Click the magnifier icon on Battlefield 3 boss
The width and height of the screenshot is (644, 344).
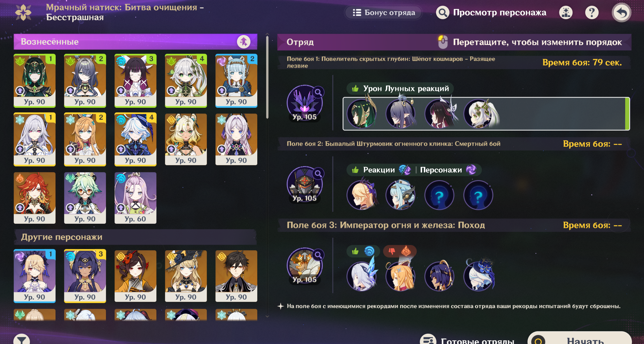[318, 255]
